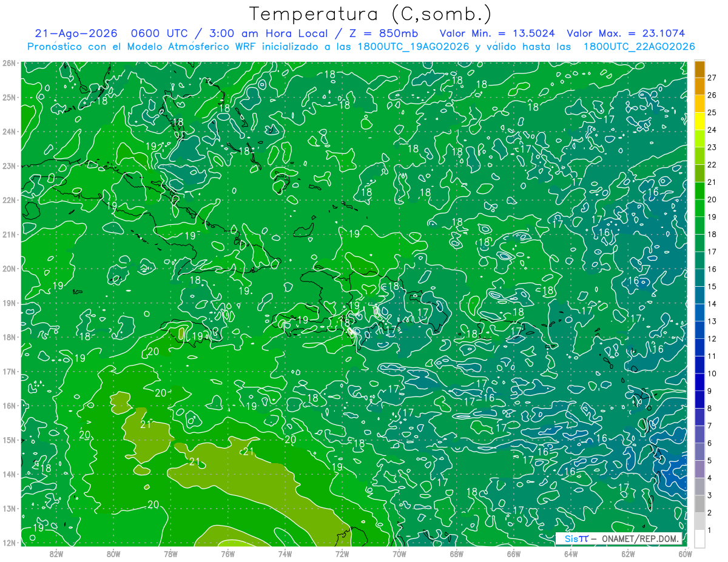Click the 22N latitude axis label
Image resolution: width=728 pixels, height=562 pixels.
pos(9,200)
